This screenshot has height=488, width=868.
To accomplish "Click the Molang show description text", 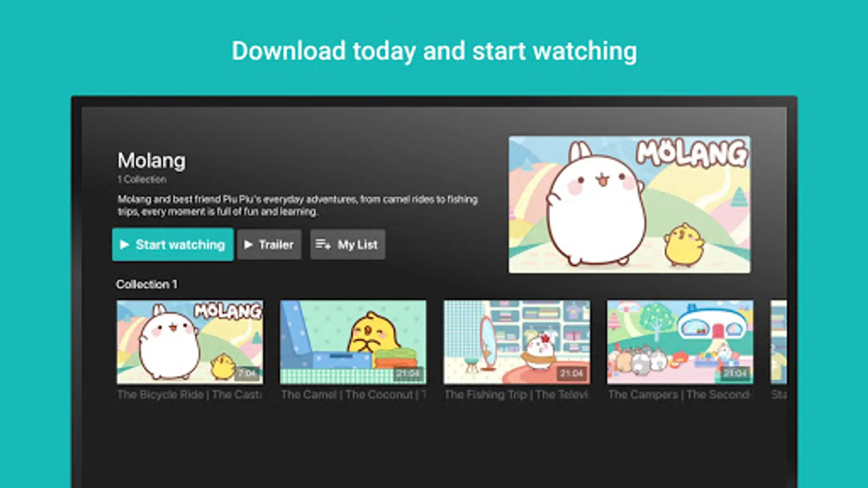I will coord(297,206).
